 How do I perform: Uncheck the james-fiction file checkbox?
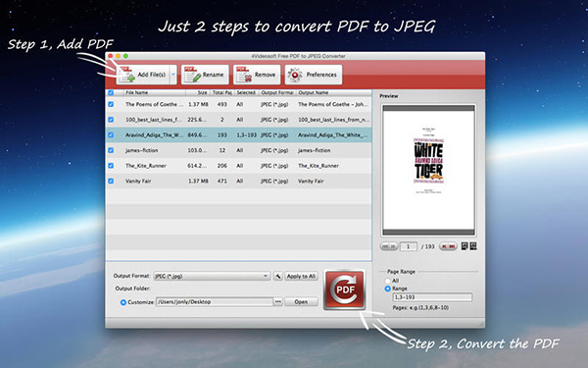(x=111, y=150)
